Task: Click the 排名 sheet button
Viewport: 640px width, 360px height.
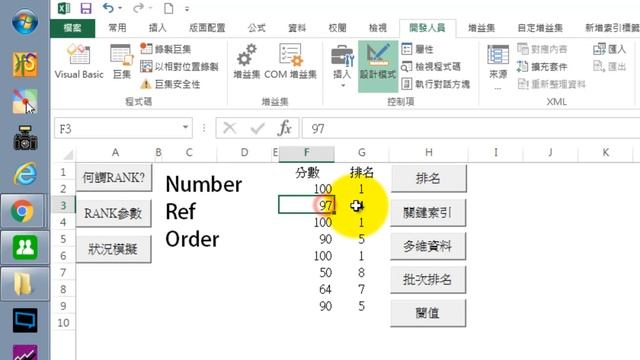Action: coord(428,178)
